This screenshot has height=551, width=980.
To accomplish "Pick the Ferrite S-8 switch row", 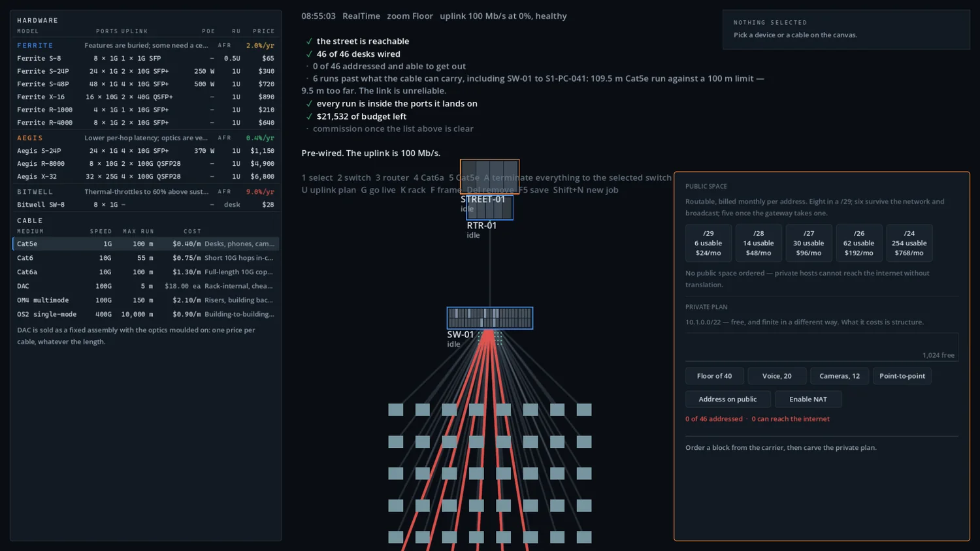I will coord(146,58).
